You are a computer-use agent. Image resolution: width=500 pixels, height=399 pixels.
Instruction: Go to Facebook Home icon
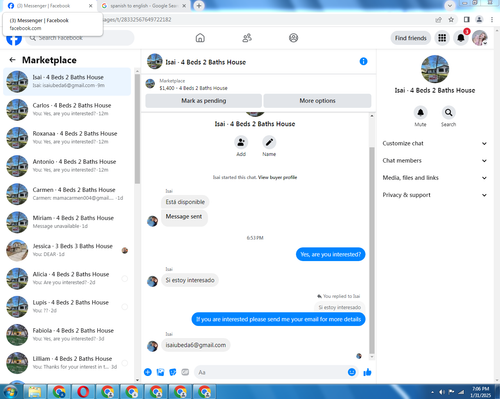(200, 38)
